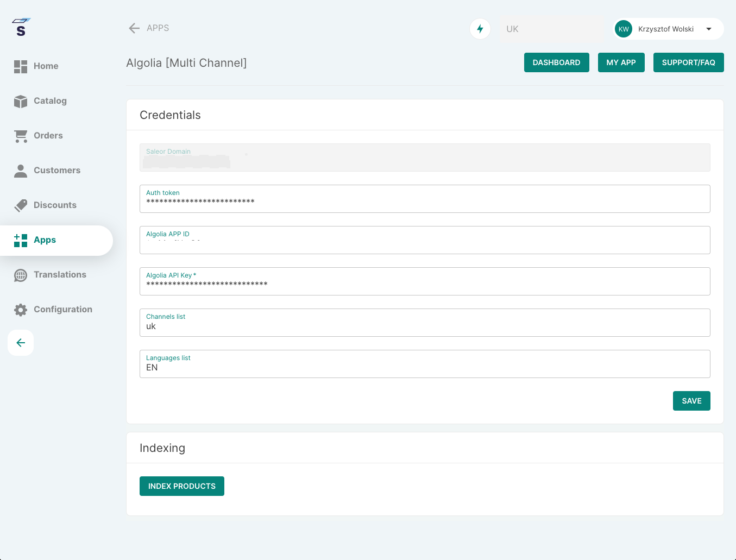Click the Apps grid icon

[21, 240]
